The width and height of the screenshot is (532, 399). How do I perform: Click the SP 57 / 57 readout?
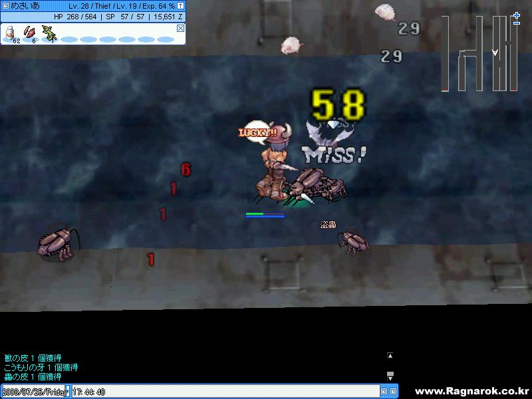tap(125, 17)
